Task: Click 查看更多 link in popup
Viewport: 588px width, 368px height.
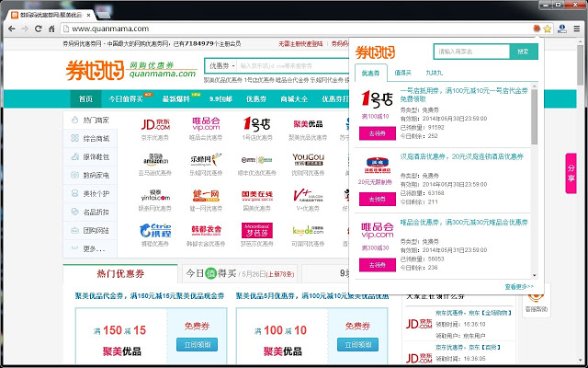Action: (518, 286)
